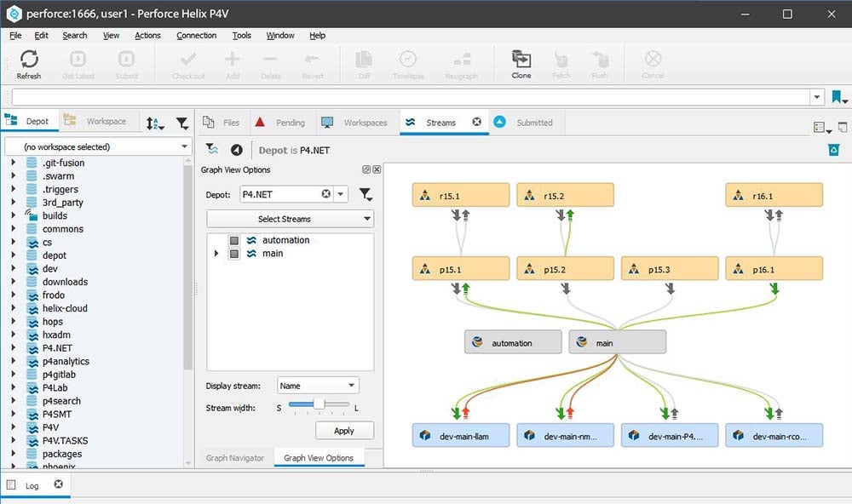The width and height of the screenshot is (852, 504).
Task: Open the Connection menu
Action: [197, 35]
